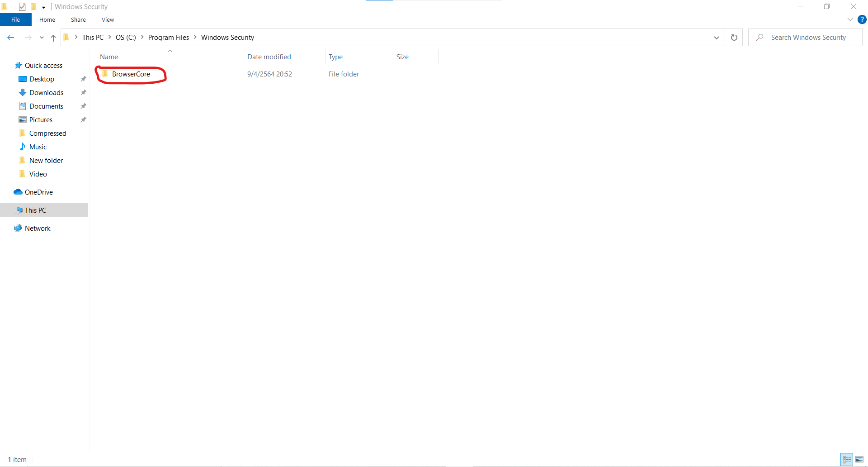Viewport: 868px width, 467px height.
Task: Go up one folder level
Action: click(x=53, y=38)
